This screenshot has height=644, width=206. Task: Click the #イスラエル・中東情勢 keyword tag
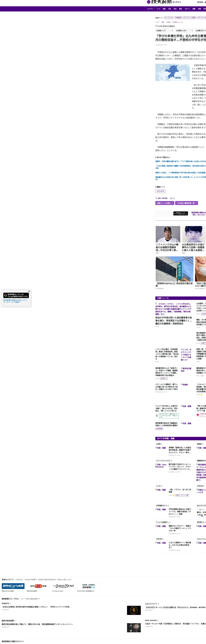pos(173,18)
